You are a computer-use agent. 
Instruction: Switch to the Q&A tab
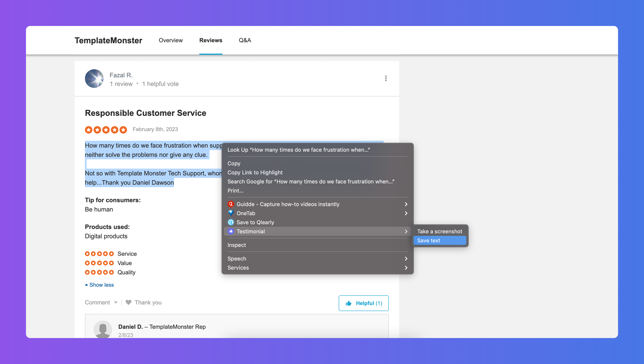(245, 40)
